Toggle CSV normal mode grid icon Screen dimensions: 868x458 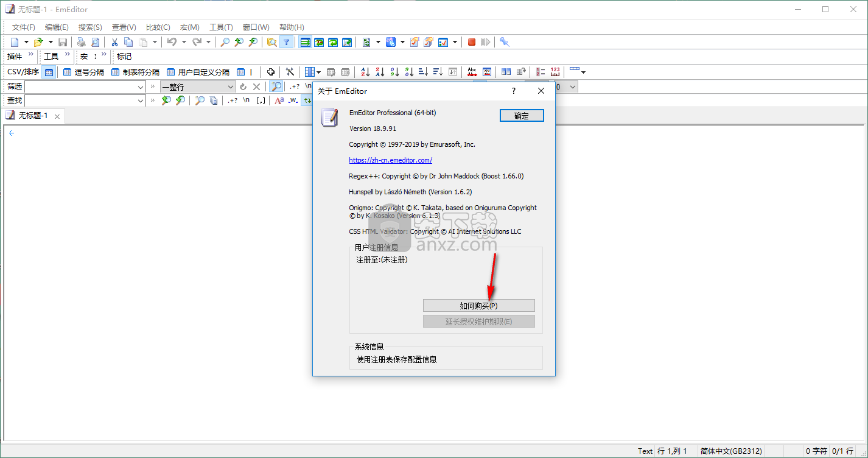coord(49,72)
